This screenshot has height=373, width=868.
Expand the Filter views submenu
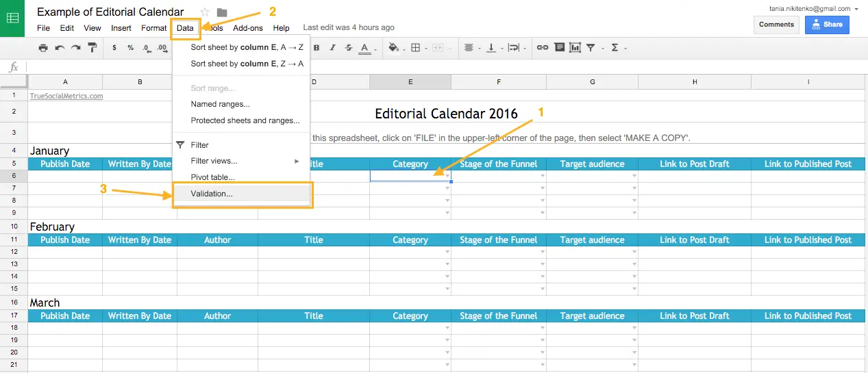coord(243,161)
